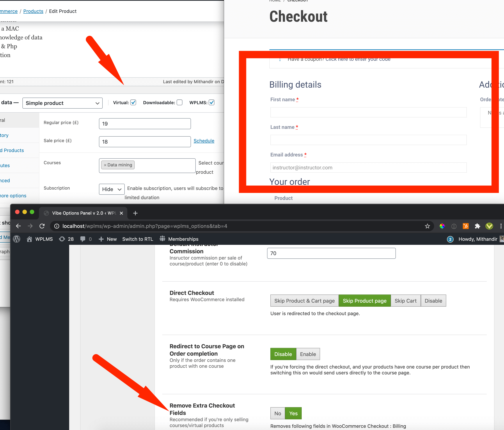Click the browser back arrow
The image size is (504, 430).
pos(18,226)
